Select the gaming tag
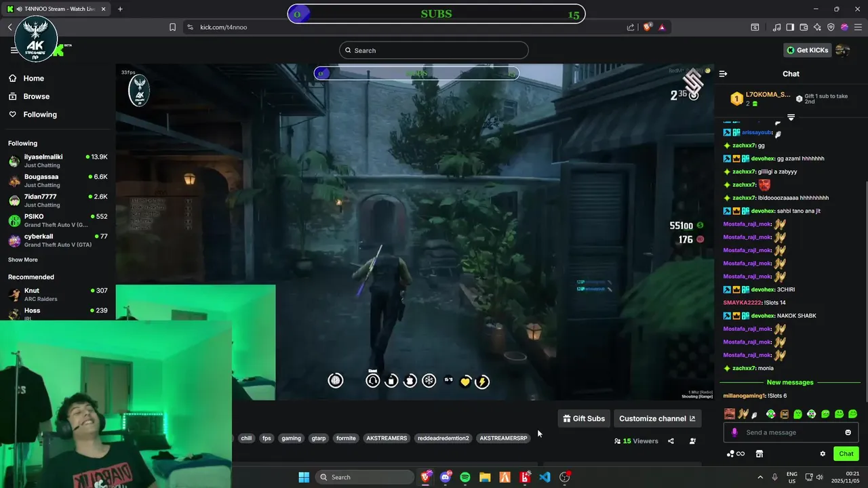Screen dimensions: 868x488 click(291, 439)
